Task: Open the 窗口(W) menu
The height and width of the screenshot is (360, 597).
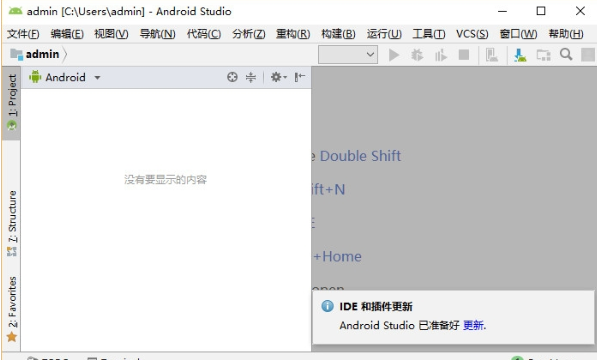Action: tap(518, 34)
